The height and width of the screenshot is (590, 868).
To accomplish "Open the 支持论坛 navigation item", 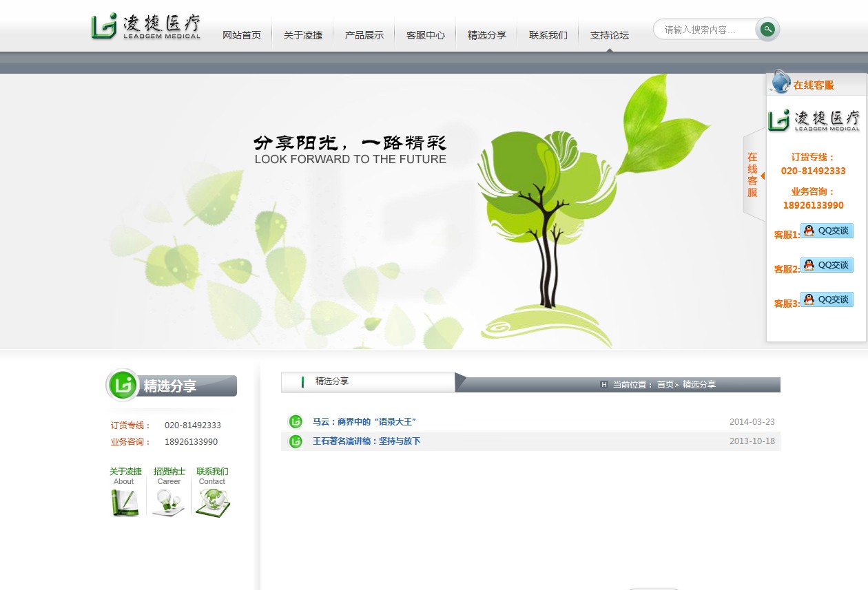I will [610, 35].
